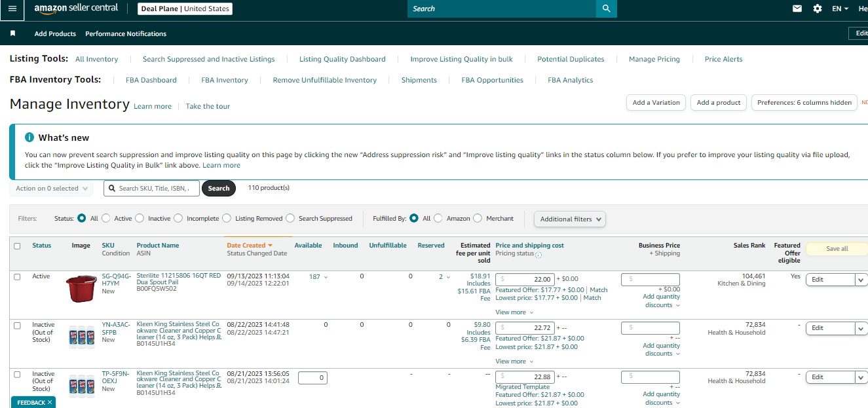
Task: Expand the Reserved 2 quantity chevron
Action: click(448, 277)
